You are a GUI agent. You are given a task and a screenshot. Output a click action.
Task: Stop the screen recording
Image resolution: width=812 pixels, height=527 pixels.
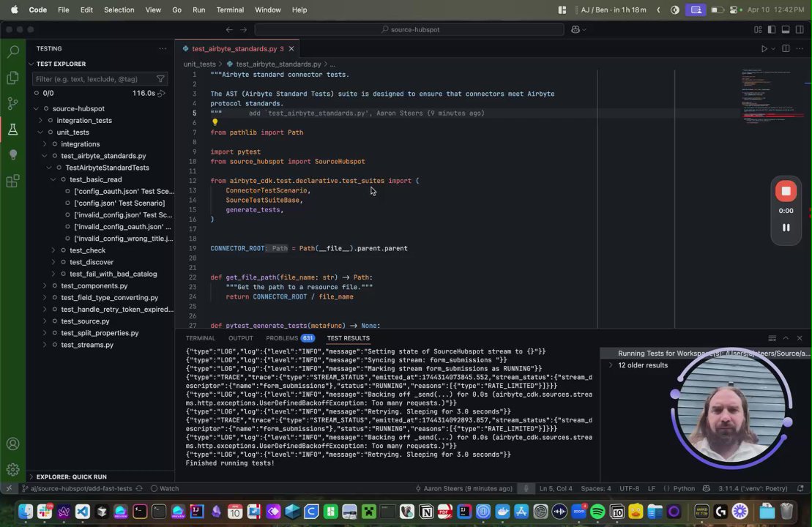click(x=786, y=191)
